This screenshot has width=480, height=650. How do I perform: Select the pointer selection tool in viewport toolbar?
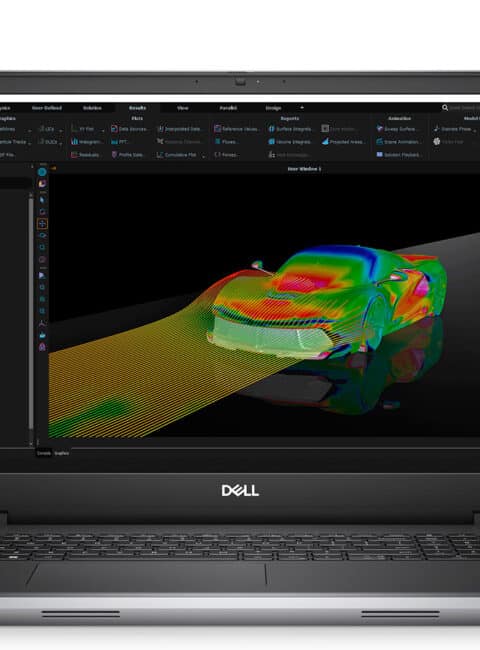click(42, 200)
